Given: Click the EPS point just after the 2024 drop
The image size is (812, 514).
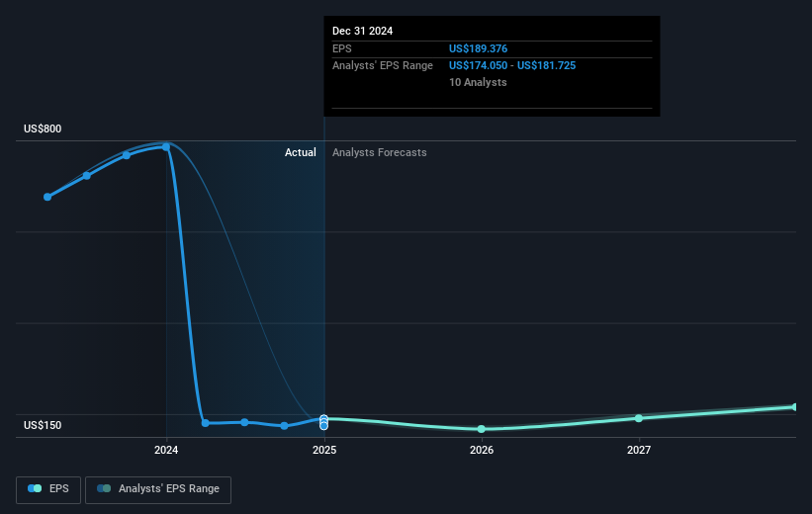Looking at the screenshot, I should [206, 423].
